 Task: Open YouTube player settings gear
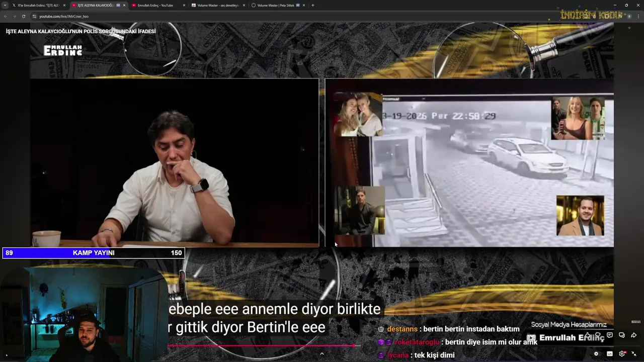(x=622, y=354)
